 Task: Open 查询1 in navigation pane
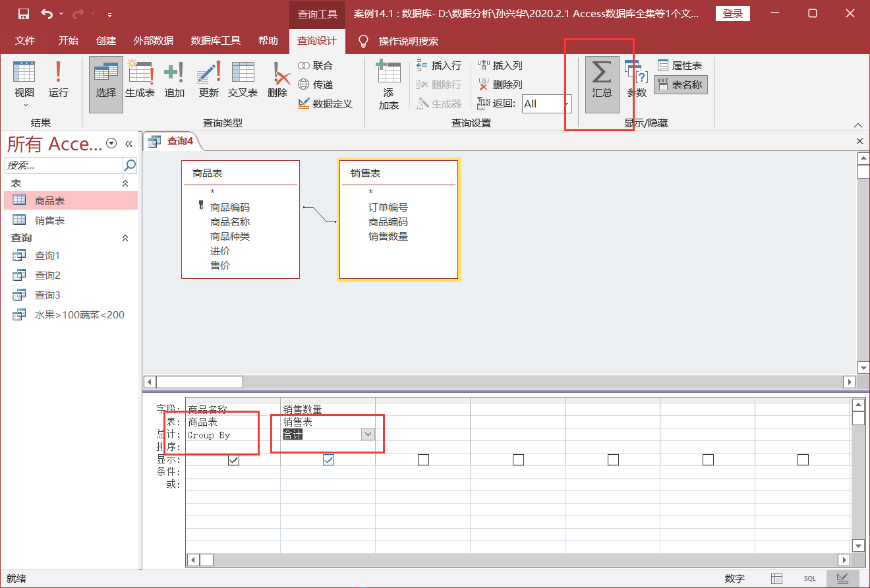tap(71, 256)
